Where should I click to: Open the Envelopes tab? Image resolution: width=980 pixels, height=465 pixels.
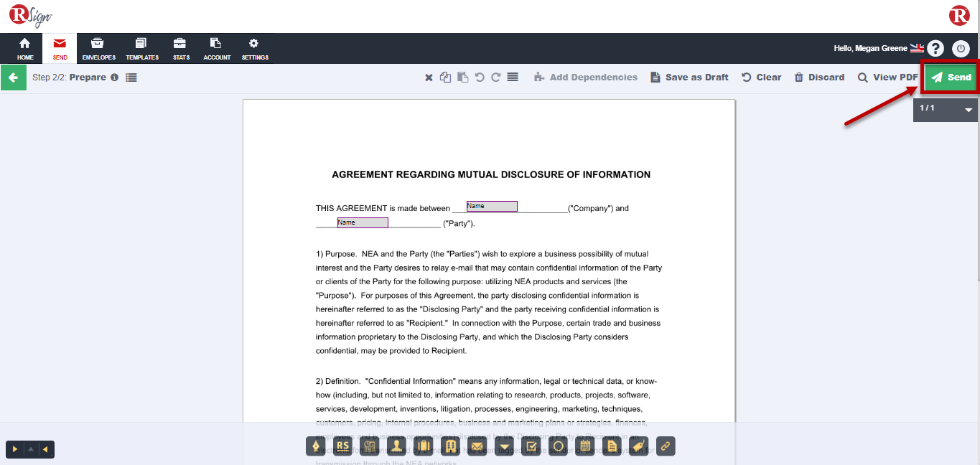click(98, 49)
